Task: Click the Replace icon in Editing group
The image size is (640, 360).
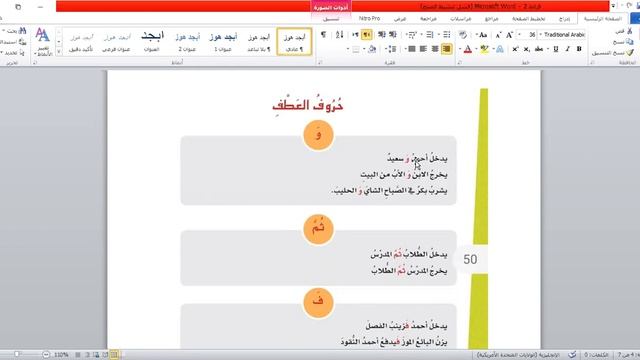Action: [22, 42]
